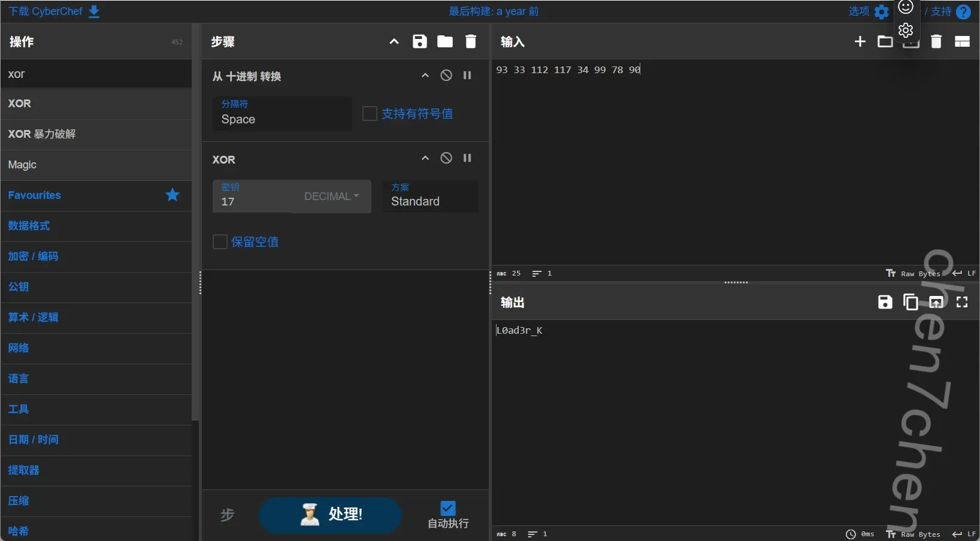
Task: Disable the 从十进制 转换 operation
Action: pyautogui.click(x=446, y=75)
